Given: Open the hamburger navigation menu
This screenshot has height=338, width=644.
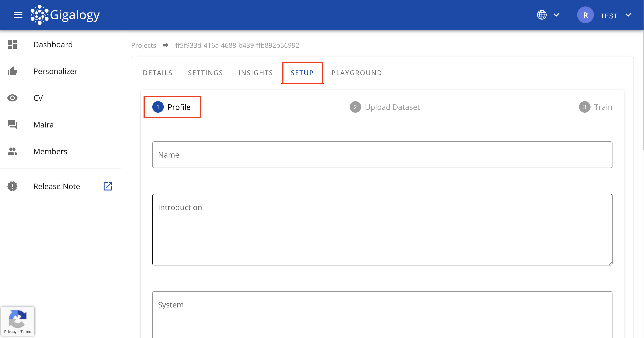Looking at the screenshot, I should pyautogui.click(x=18, y=15).
